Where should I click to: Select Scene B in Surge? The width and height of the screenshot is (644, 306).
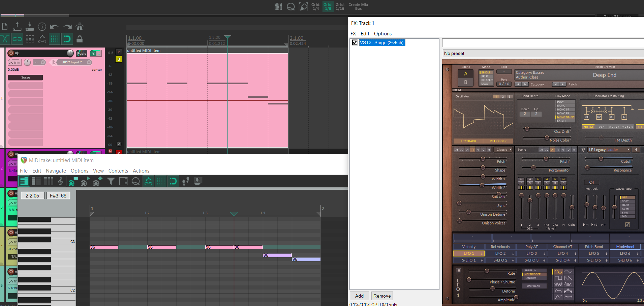tap(466, 82)
